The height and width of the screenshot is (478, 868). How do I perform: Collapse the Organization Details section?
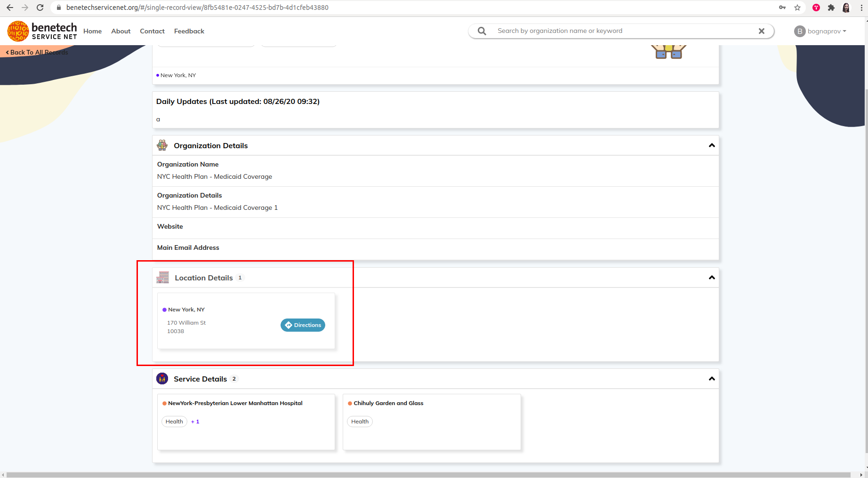[x=711, y=145]
